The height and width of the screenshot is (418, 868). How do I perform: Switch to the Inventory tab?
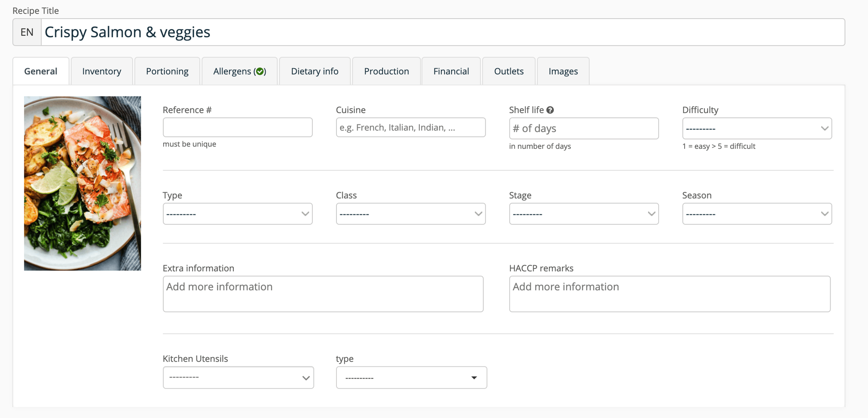[x=102, y=71]
